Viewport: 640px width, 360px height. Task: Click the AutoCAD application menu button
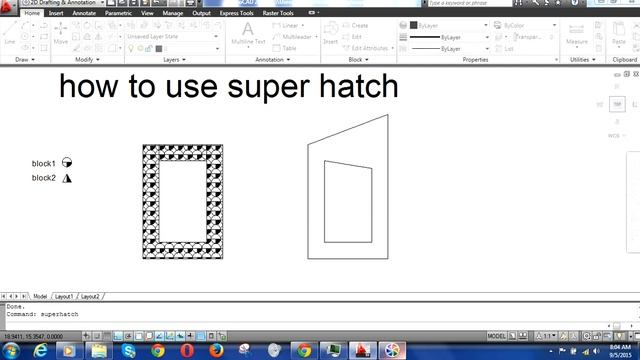click(x=7, y=6)
